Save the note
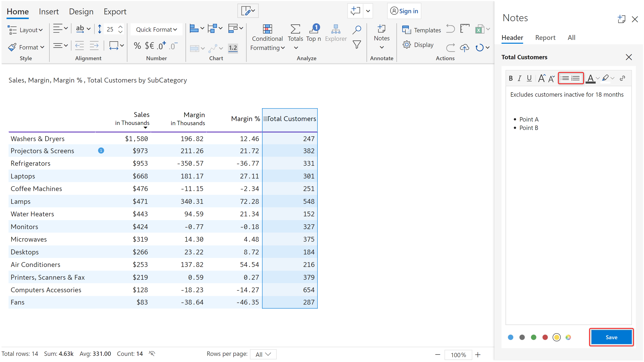 point(611,337)
